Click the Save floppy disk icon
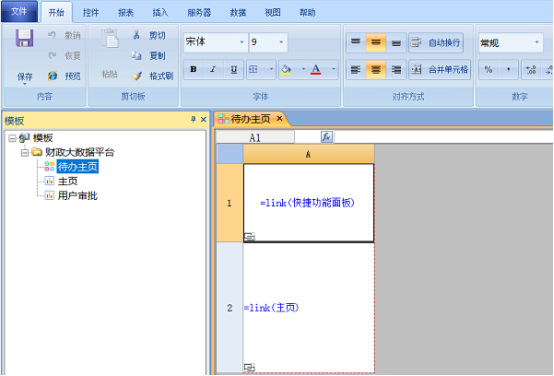The image size is (554, 376). (x=24, y=38)
